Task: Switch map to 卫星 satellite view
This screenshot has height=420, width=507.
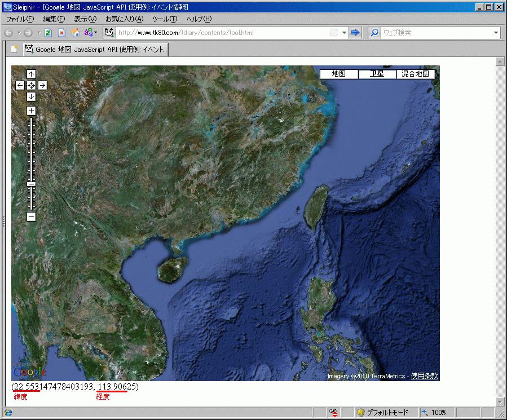Action: [377, 74]
